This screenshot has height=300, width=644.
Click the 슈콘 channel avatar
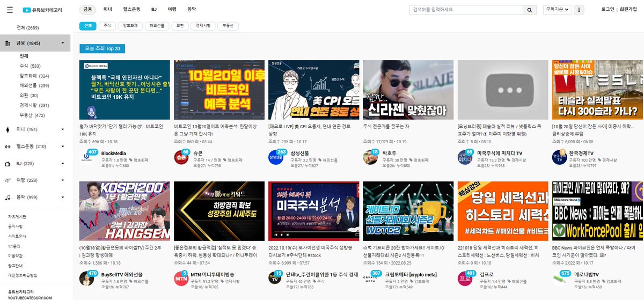181,156
